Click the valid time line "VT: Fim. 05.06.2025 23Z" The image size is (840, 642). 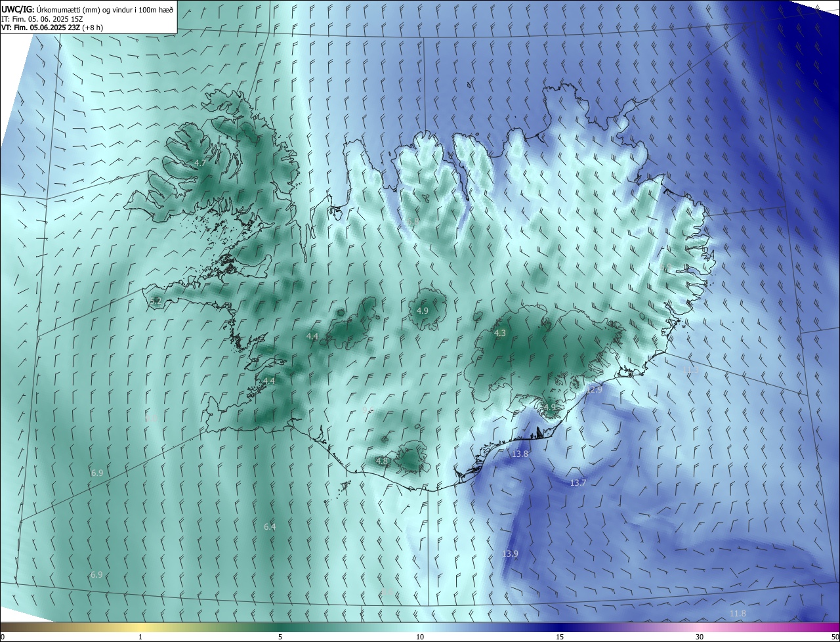tap(41, 28)
